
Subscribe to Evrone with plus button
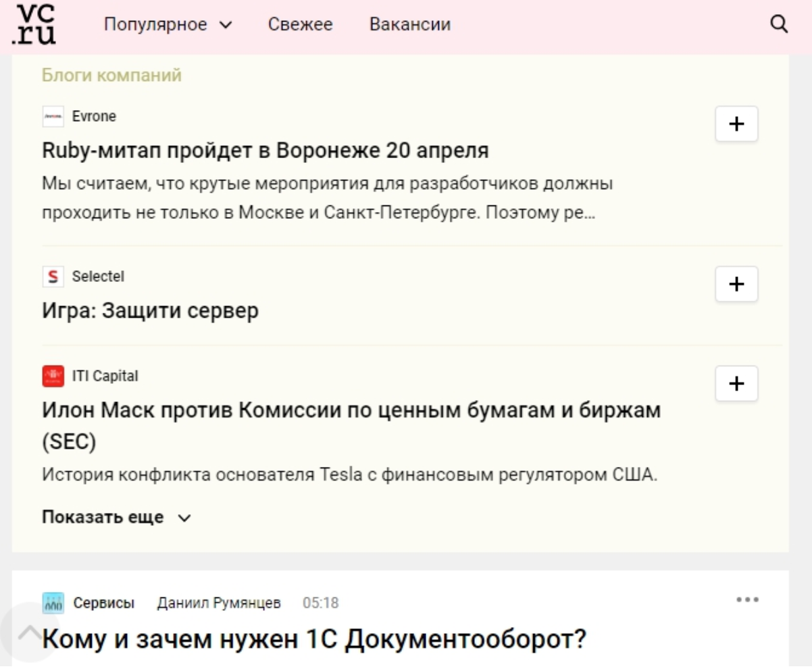(x=736, y=124)
